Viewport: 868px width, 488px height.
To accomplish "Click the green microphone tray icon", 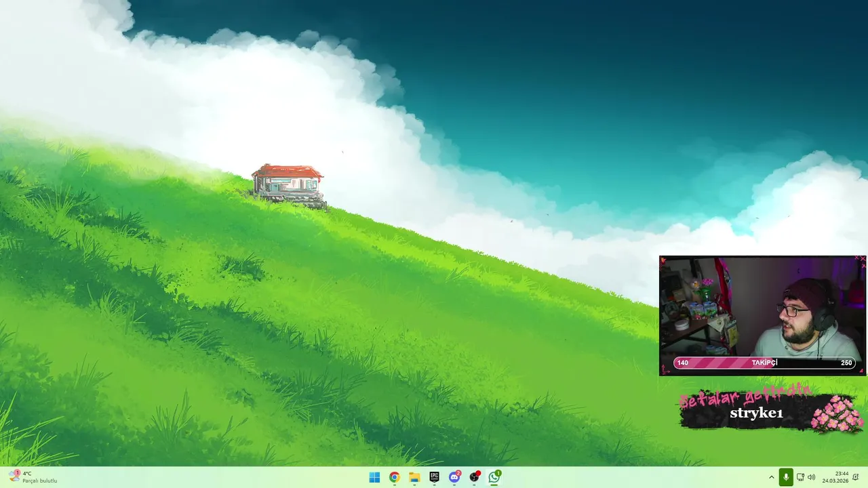I will tap(786, 477).
